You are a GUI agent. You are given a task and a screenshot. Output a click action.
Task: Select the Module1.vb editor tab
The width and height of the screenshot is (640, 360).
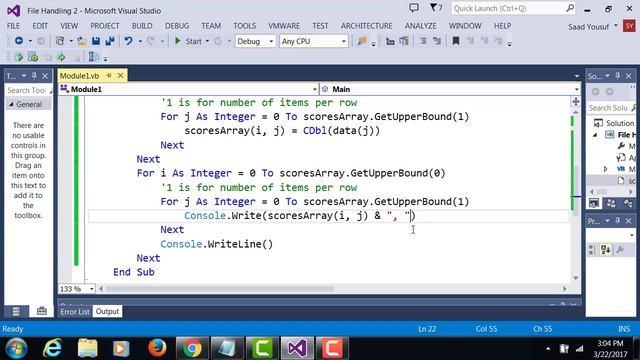pos(80,76)
